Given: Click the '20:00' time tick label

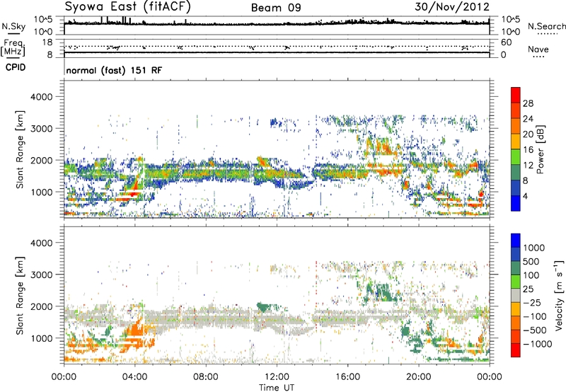Looking at the screenshot, I should coord(418,377).
